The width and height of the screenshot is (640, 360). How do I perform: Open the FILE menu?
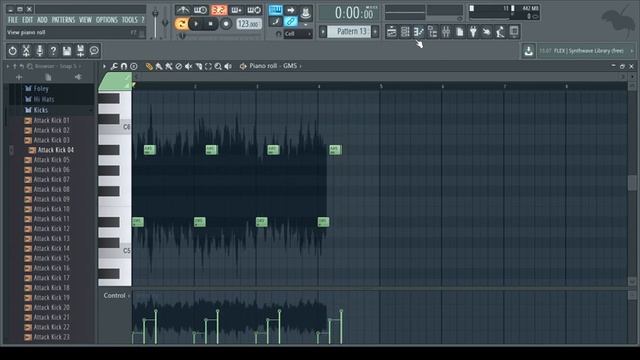13,20
